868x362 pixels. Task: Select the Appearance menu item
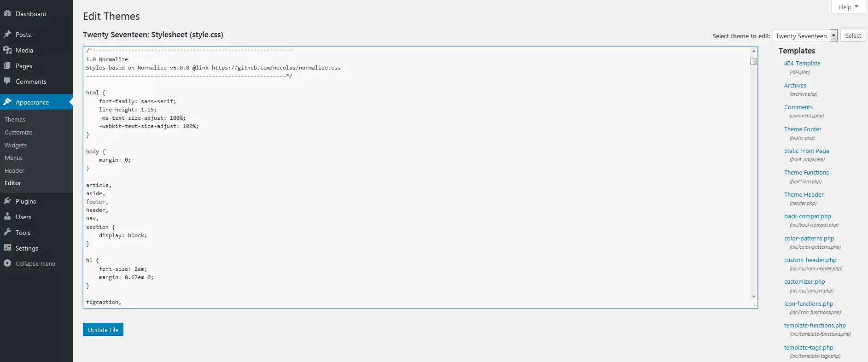[36, 102]
